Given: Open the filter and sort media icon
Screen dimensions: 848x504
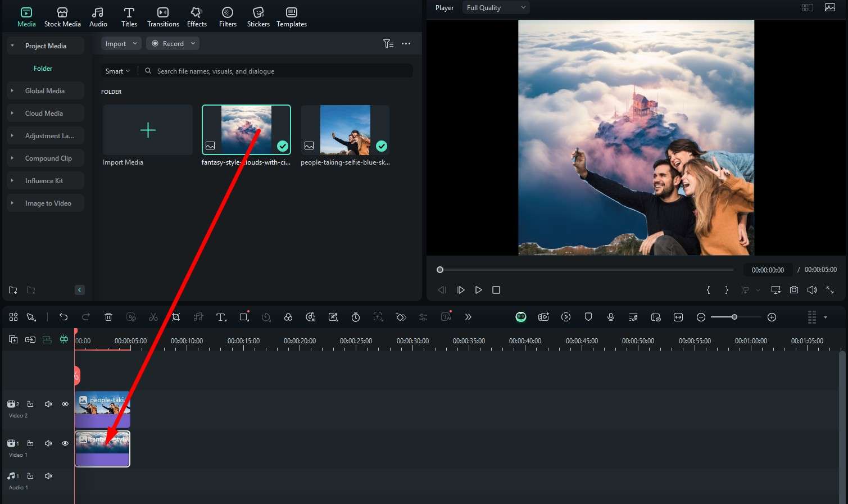Looking at the screenshot, I should click(x=388, y=43).
